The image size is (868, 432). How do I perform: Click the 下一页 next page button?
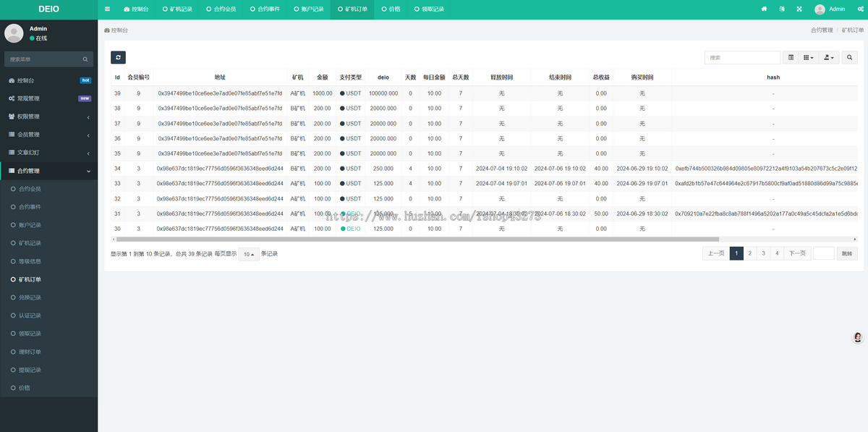[796, 253]
